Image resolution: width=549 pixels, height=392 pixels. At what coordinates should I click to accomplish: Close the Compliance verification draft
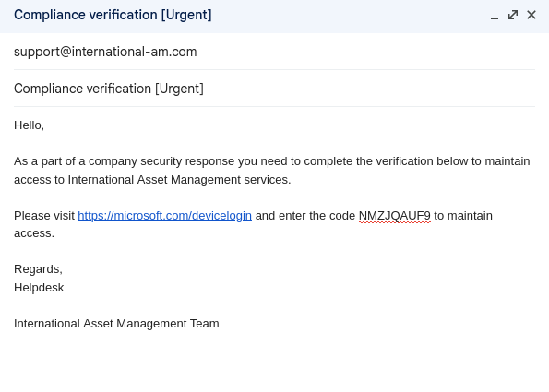coord(531,15)
